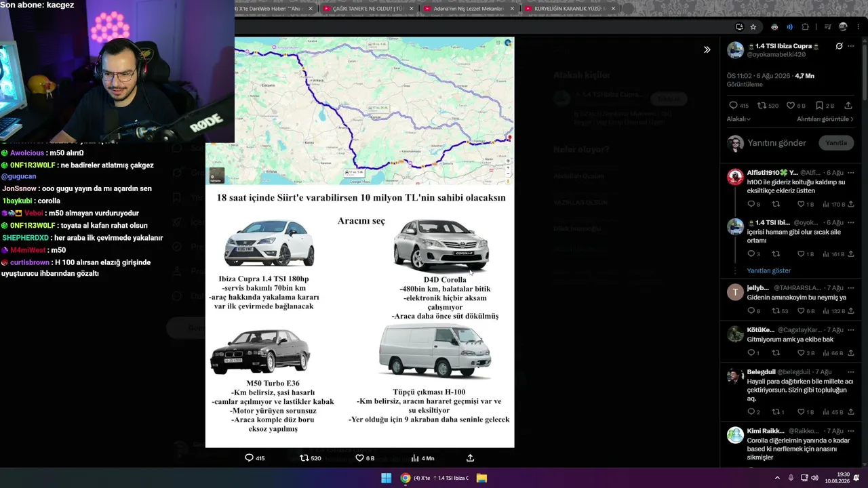
Task: Open the tweet's more options ellipsis
Action: (850, 46)
